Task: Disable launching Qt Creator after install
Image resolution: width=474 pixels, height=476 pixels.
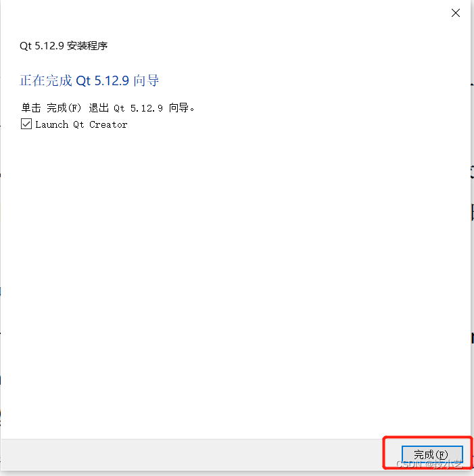Action: point(26,124)
